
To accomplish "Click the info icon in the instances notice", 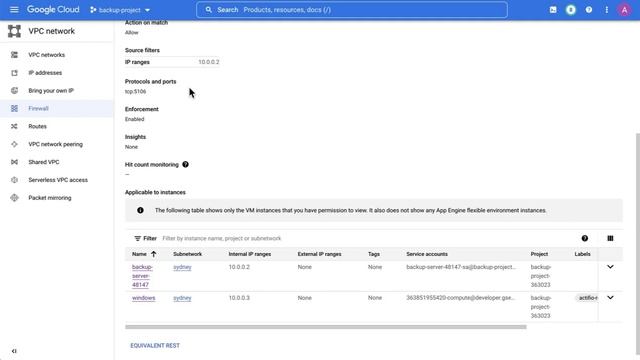I will point(140,210).
